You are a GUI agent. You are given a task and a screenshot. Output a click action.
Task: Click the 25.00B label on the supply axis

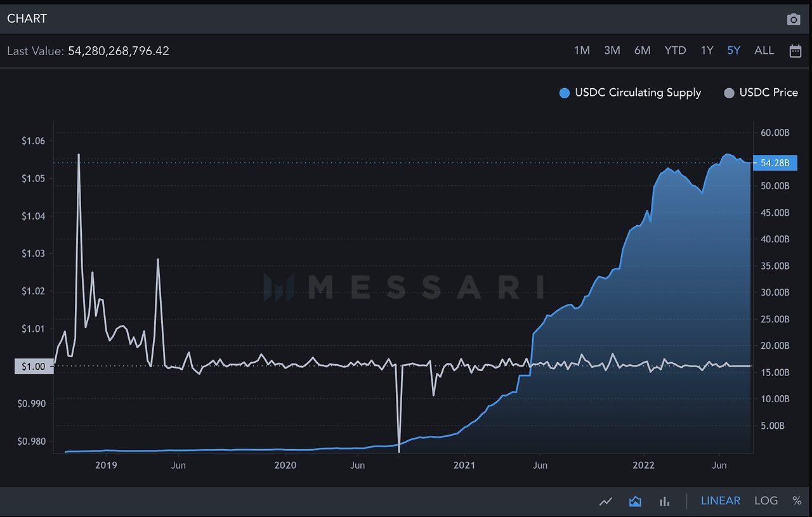click(775, 319)
